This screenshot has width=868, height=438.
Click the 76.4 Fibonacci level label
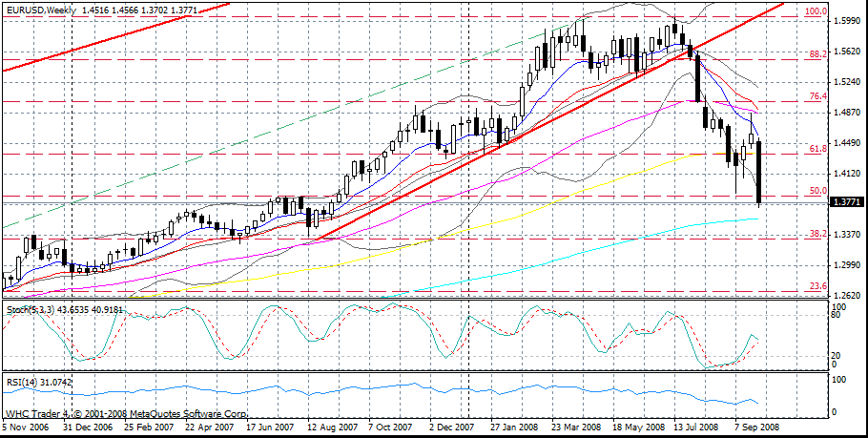(816, 96)
